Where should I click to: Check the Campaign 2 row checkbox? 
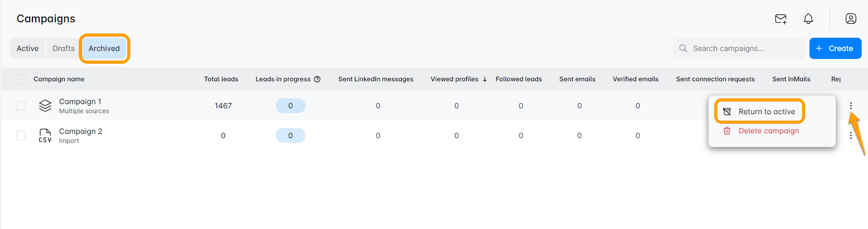[x=21, y=135]
